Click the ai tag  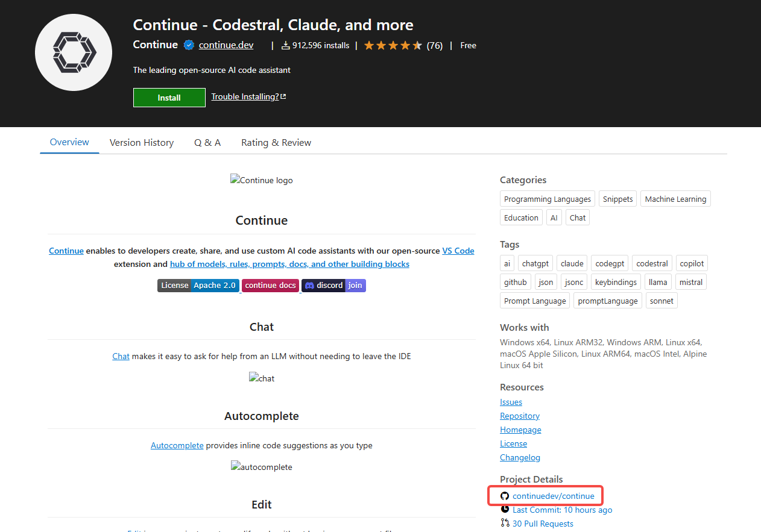(507, 264)
